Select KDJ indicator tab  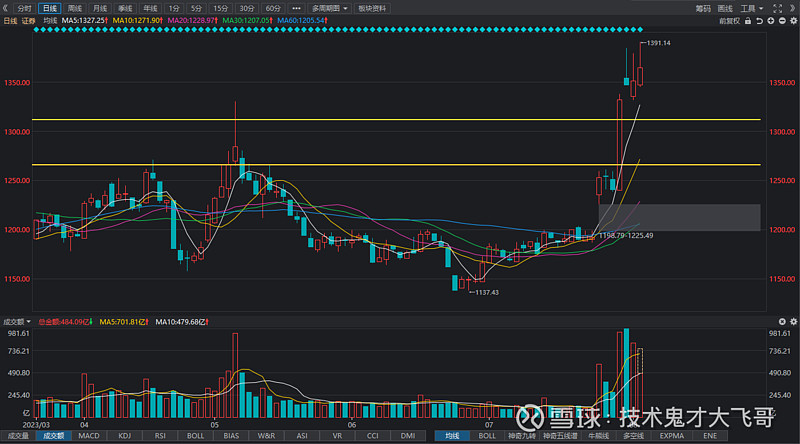124,436
